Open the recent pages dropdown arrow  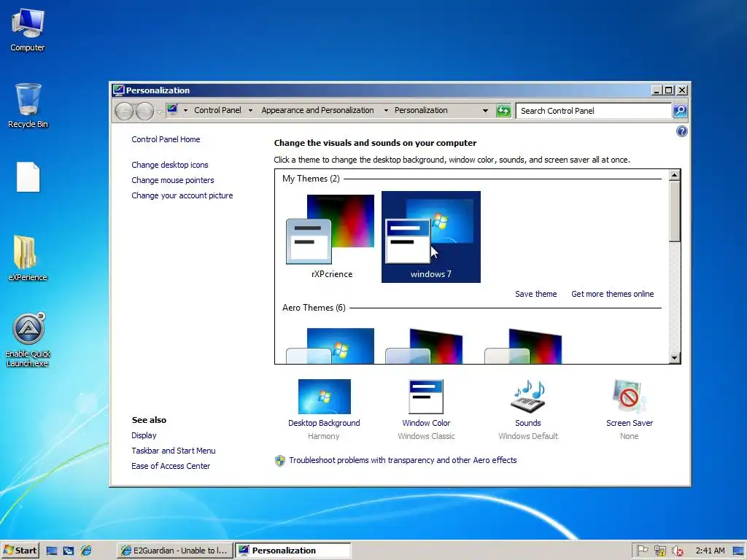[158, 112]
